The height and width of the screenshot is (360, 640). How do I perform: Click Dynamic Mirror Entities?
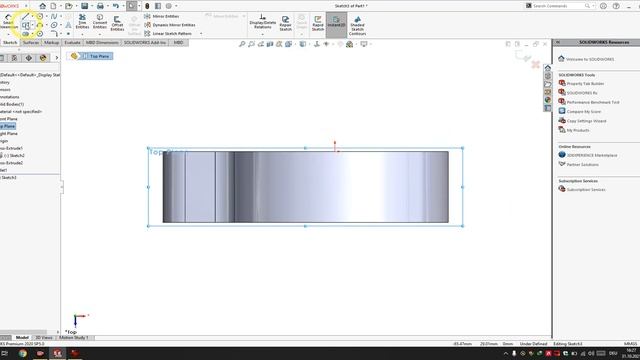[x=170, y=25]
